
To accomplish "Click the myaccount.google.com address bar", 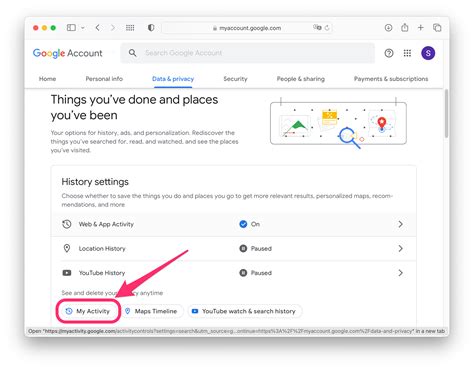I will point(247,28).
